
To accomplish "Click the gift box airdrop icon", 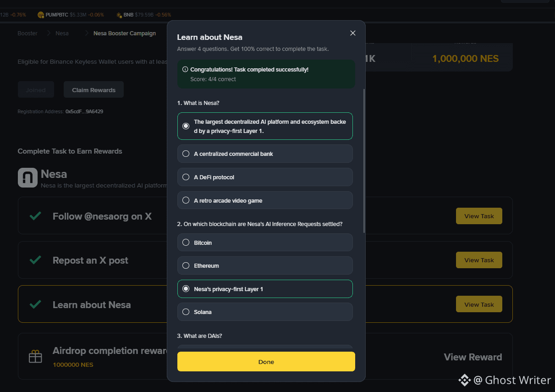I will [35, 357].
